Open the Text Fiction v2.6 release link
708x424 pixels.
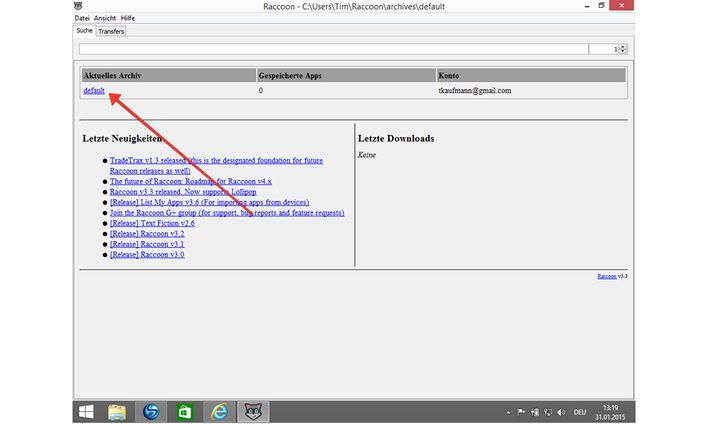click(152, 223)
